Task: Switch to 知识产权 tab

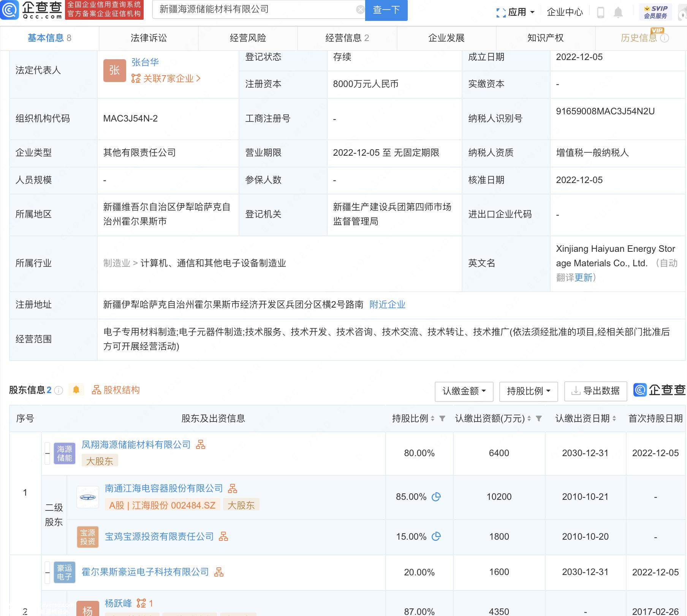Action: click(x=546, y=38)
